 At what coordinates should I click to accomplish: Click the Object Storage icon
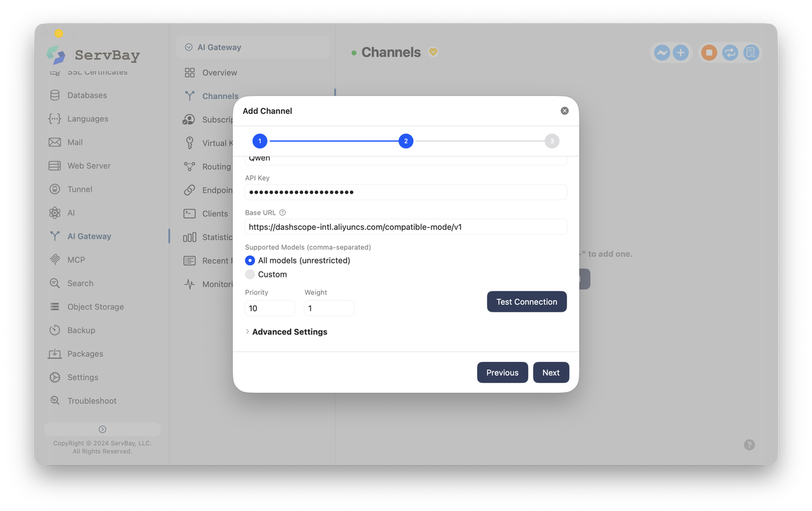pos(55,307)
